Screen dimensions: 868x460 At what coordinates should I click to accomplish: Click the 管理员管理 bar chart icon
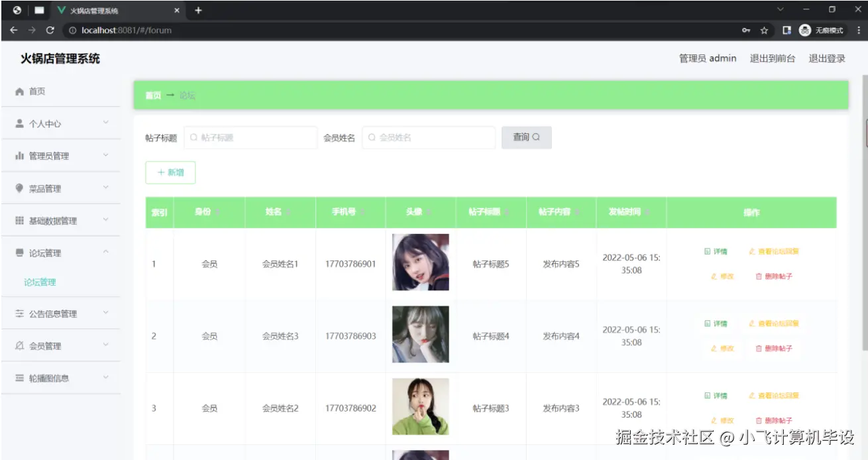[x=19, y=156]
